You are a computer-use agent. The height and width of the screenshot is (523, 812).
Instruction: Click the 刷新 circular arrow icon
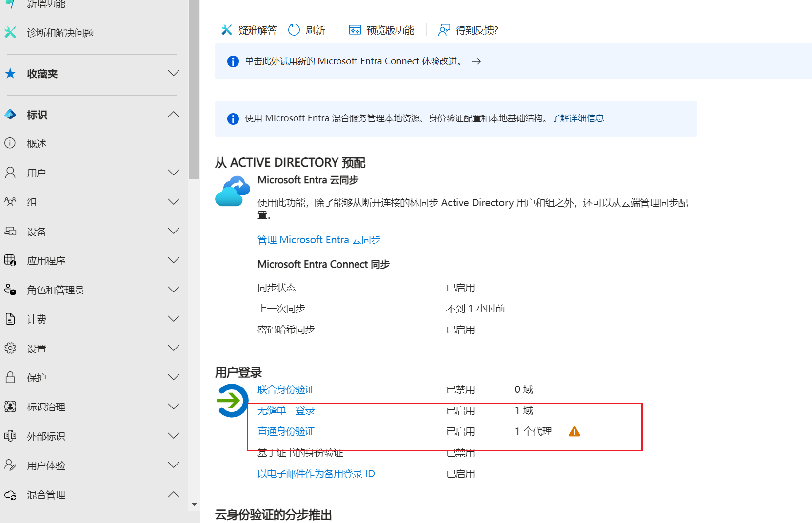294,30
